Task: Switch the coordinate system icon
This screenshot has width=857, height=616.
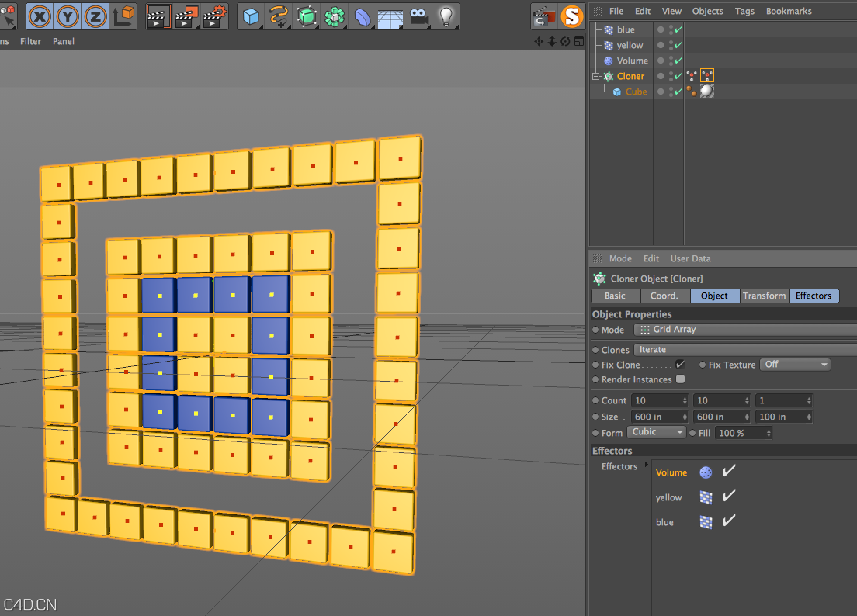Action: click(123, 16)
